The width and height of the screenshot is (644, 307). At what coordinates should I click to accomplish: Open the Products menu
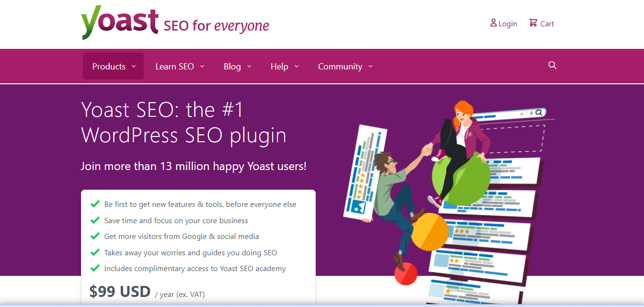coord(113,66)
